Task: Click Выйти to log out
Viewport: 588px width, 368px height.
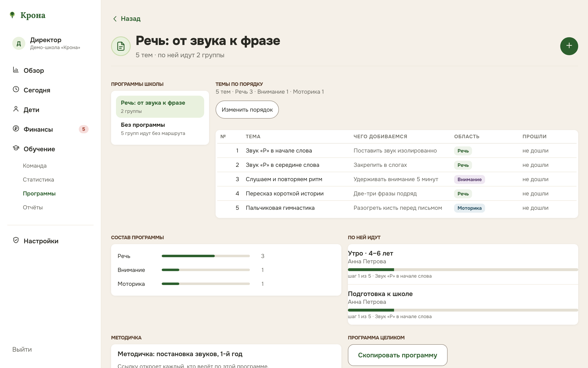Action: (x=22, y=350)
